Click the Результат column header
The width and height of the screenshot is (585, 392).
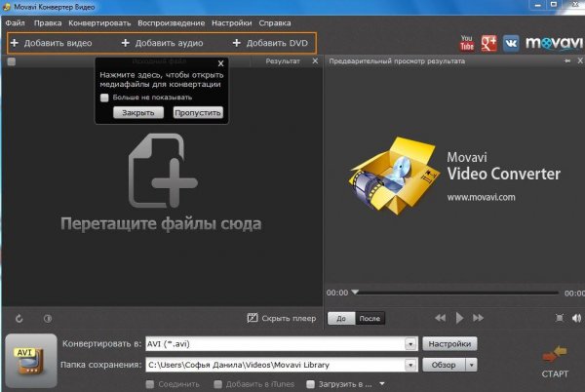(x=283, y=61)
